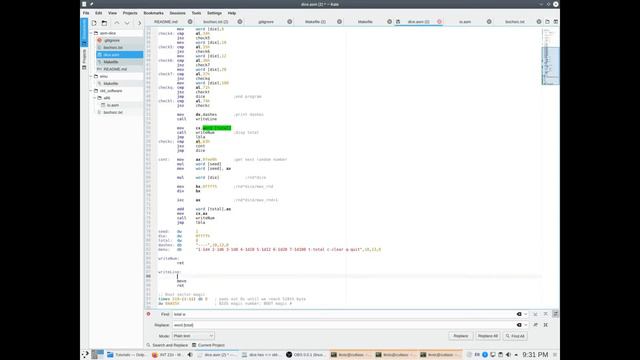Close the bochsrc.txt (2) tab
The image size is (640, 360).
click(240, 22)
